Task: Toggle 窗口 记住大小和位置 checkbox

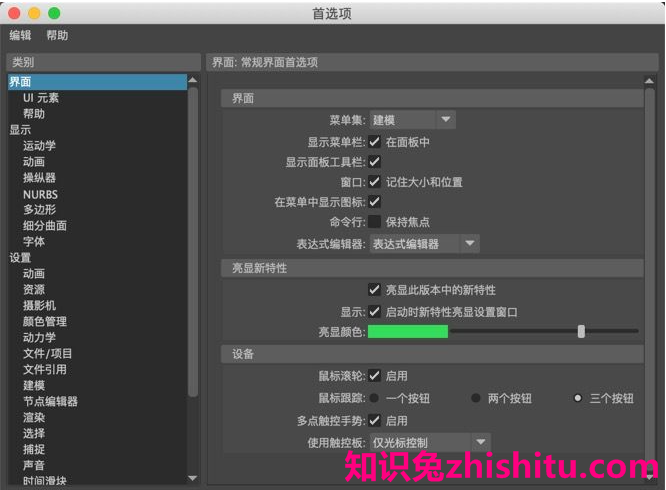Action: pos(374,182)
